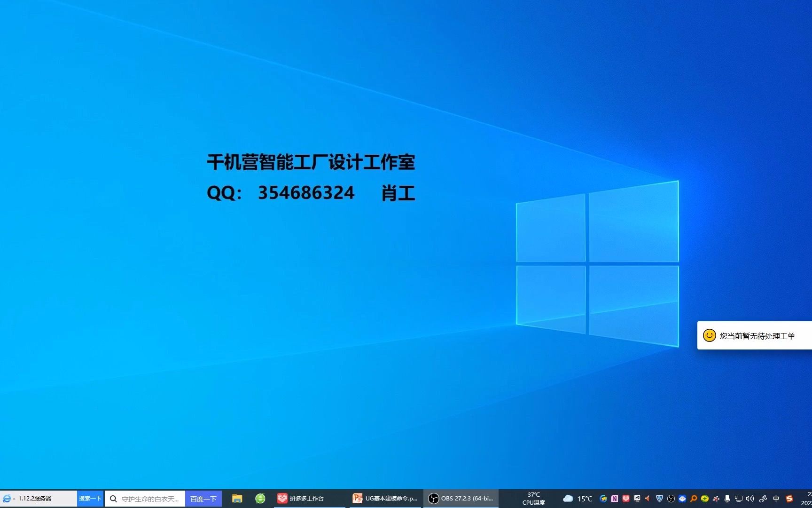Screen dimensions: 812x508
Task: Toggle the Windows Ink pen icon
Action: (x=763, y=499)
